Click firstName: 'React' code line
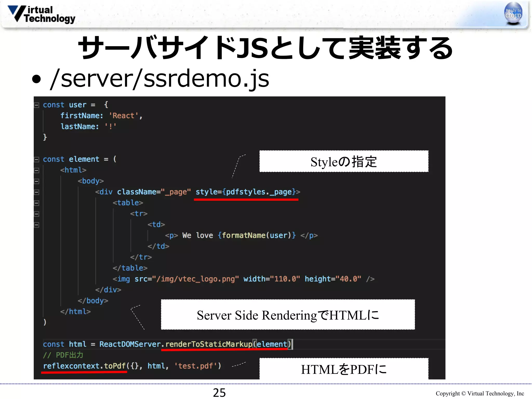 pos(101,116)
